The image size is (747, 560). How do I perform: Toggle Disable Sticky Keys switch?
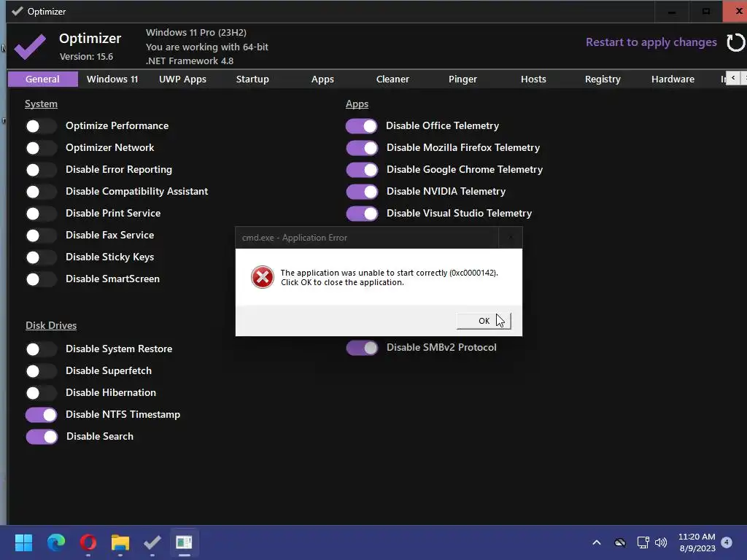[x=42, y=257]
